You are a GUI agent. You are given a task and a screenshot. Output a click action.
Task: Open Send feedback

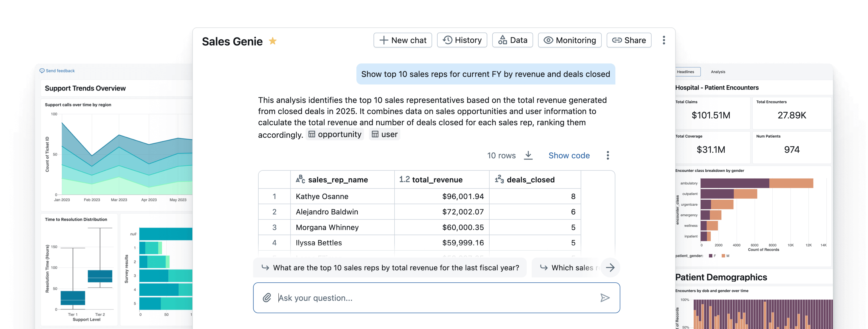(x=57, y=71)
